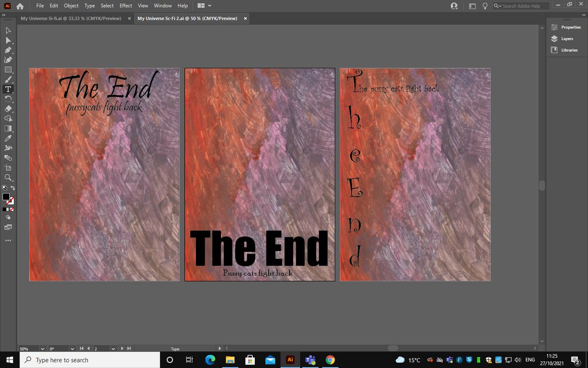Go to the first artboard

click(82, 349)
